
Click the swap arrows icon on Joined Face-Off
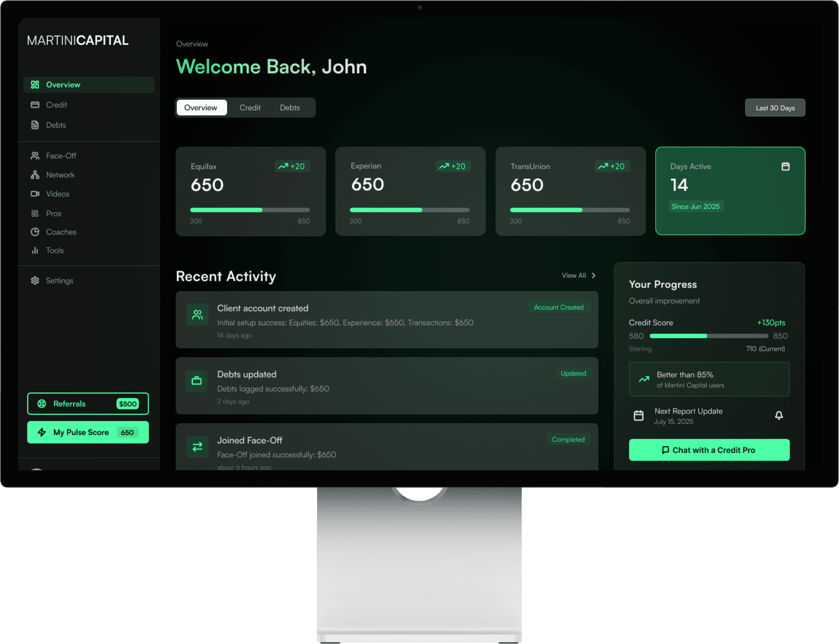click(x=197, y=446)
